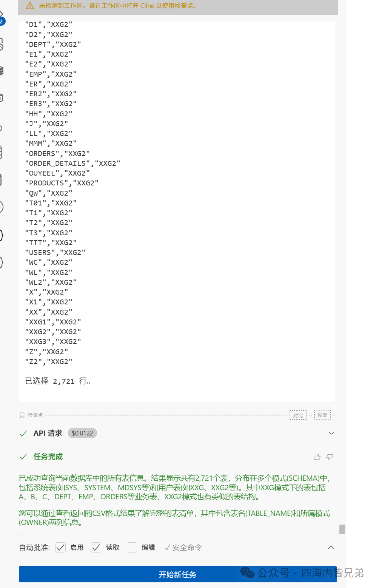
Task: Open the sidebar icon with badge 2
Action: 2,18
